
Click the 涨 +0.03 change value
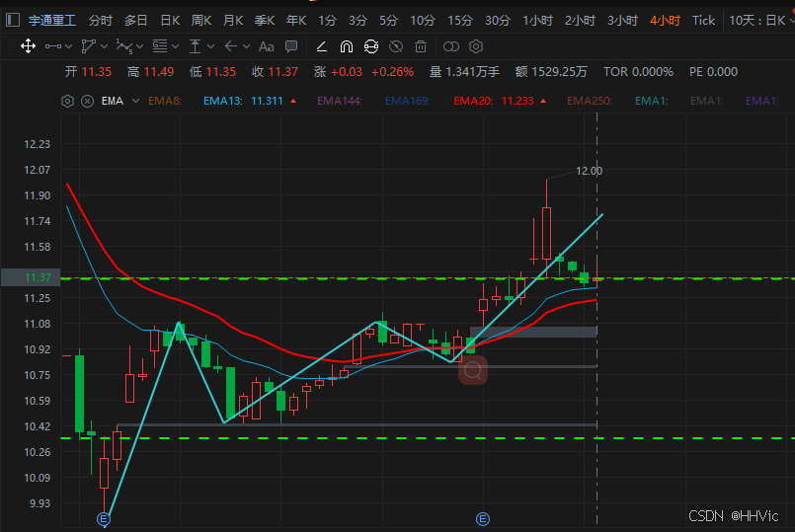338,72
